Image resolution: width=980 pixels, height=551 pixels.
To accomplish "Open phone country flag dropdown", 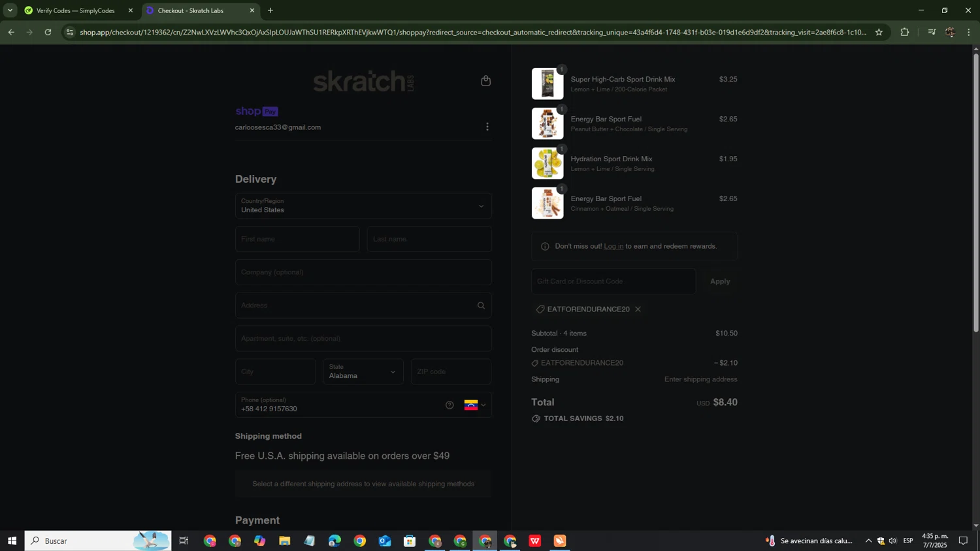I will point(476,405).
